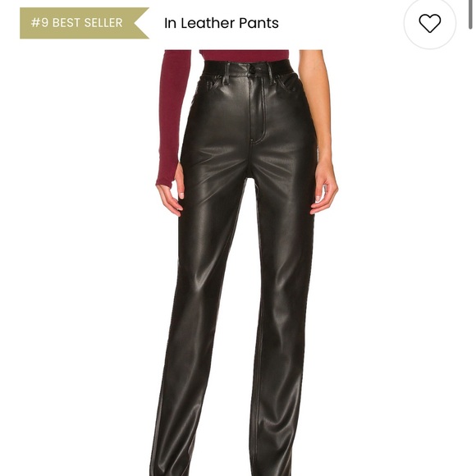Image resolution: width=476 pixels, height=476 pixels.
Task: Click the vertical scrollbar thumb on the right edge
Action: (x=471, y=14)
